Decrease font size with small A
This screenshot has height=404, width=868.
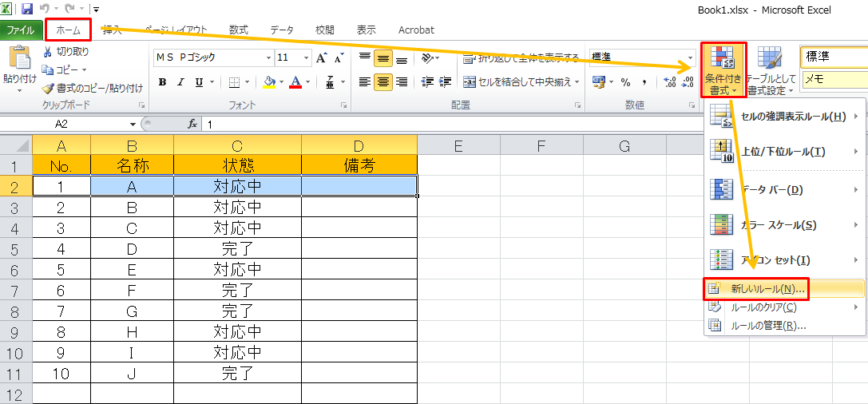click(x=339, y=57)
